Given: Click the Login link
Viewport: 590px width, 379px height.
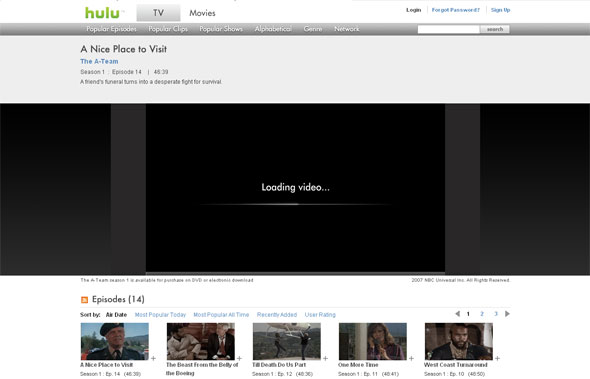Looking at the screenshot, I should pyautogui.click(x=414, y=10).
